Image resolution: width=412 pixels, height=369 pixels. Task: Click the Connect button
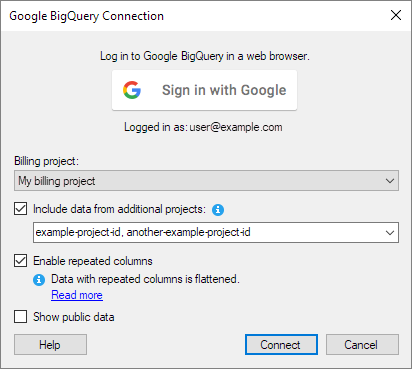(x=281, y=345)
